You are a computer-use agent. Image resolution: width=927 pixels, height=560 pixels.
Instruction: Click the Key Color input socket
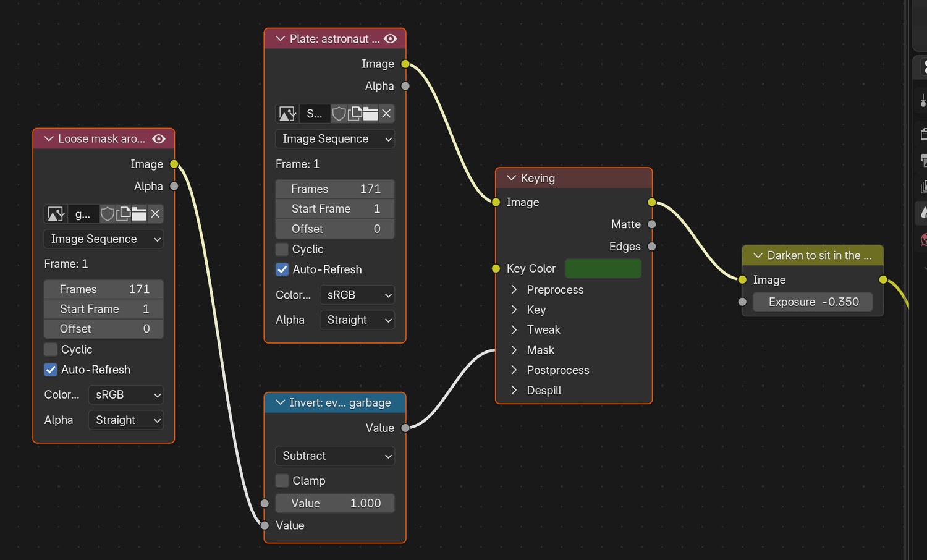pos(496,268)
